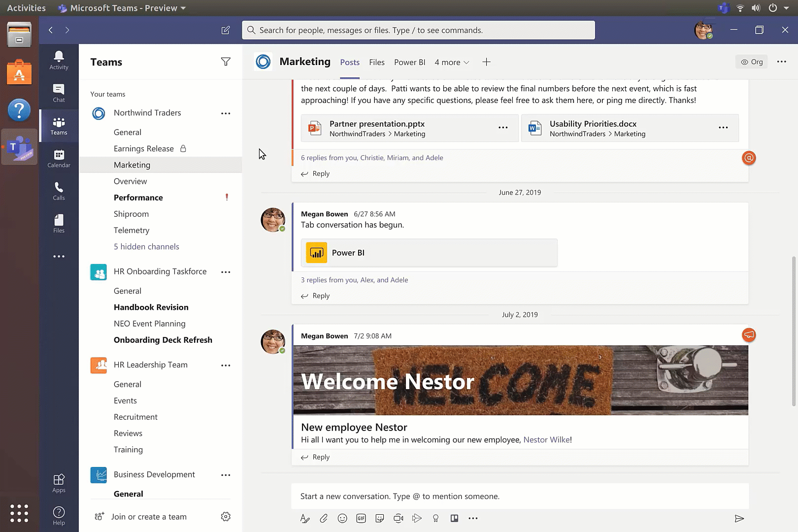Screen dimensions: 798x532
Task: Send the message with the send arrow
Action: pyautogui.click(x=739, y=518)
